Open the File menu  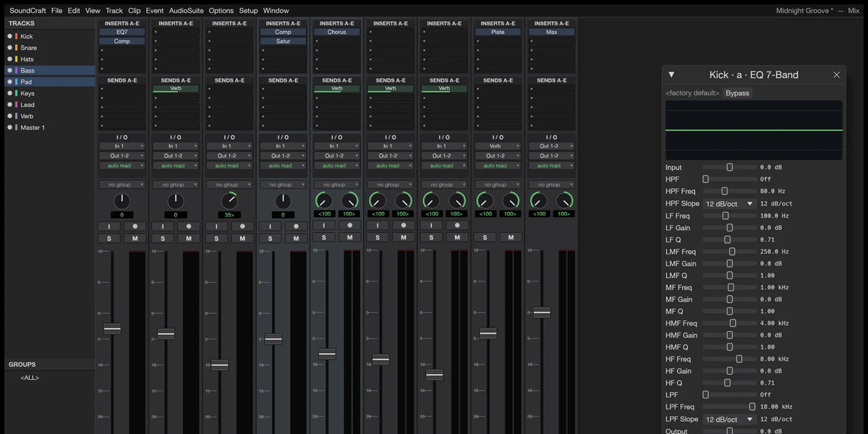(56, 11)
